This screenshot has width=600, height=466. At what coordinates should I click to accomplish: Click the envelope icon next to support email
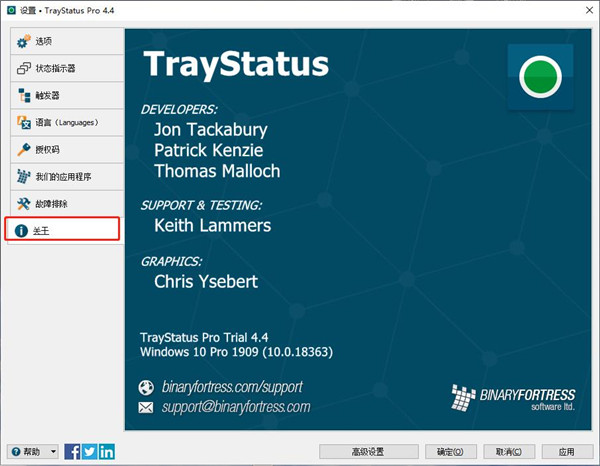tap(146, 407)
